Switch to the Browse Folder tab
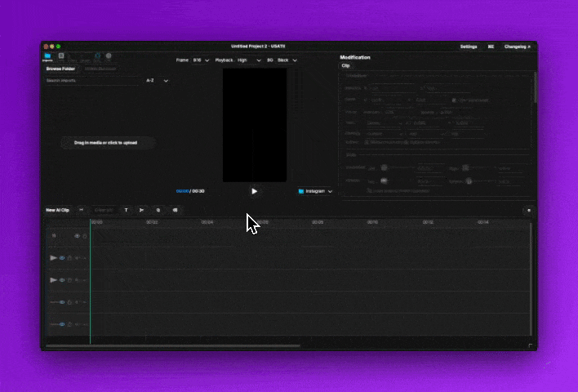 (60, 69)
